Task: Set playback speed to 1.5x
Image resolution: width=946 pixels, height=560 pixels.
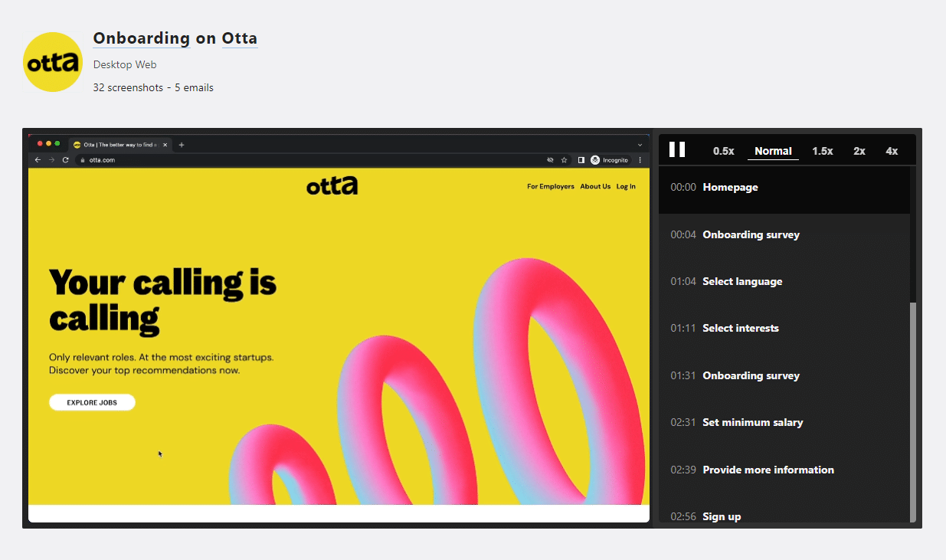Action: [823, 151]
